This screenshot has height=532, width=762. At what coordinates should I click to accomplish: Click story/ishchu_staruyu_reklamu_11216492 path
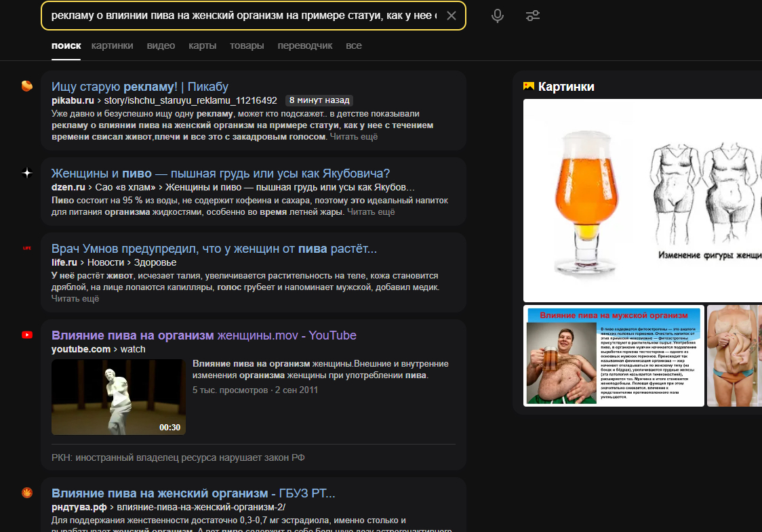190,100
